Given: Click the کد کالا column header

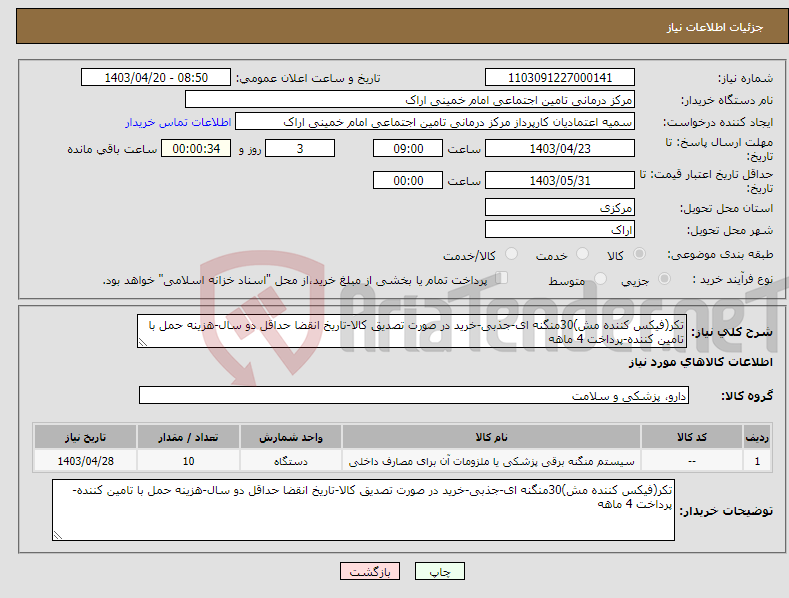Looking at the screenshot, I should tap(692, 437).
